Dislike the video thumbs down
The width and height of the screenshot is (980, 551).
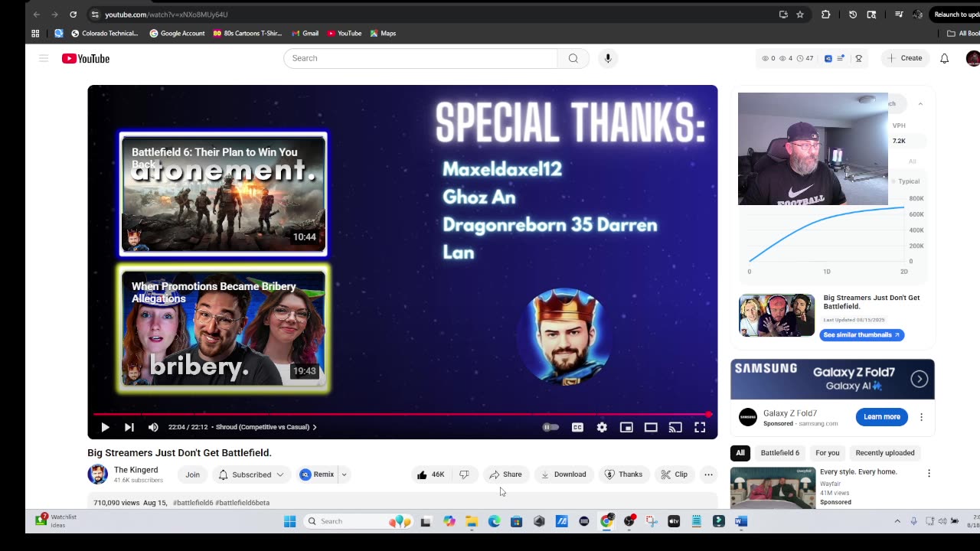(464, 474)
